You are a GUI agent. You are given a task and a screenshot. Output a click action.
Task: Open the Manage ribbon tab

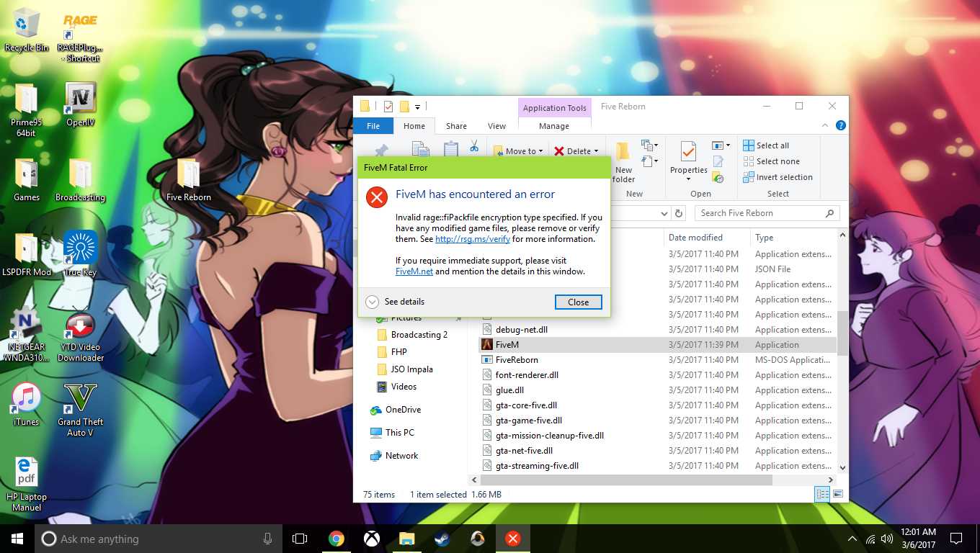(x=554, y=126)
